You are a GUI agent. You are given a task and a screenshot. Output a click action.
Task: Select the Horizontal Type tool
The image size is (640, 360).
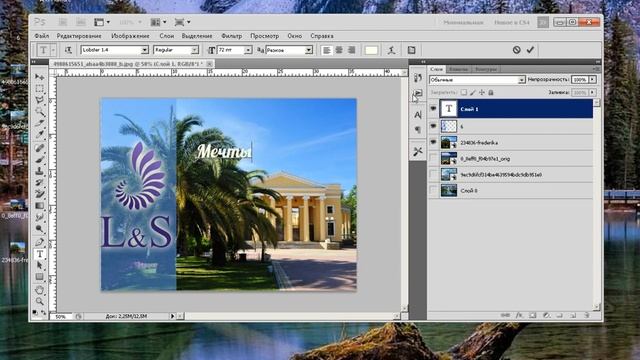(40, 254)
